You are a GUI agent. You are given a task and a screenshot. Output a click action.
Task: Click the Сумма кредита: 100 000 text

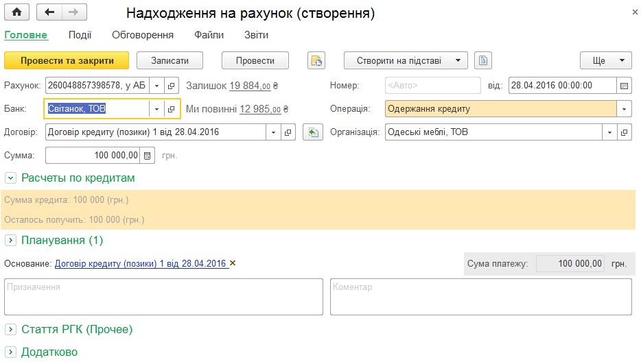67,199
